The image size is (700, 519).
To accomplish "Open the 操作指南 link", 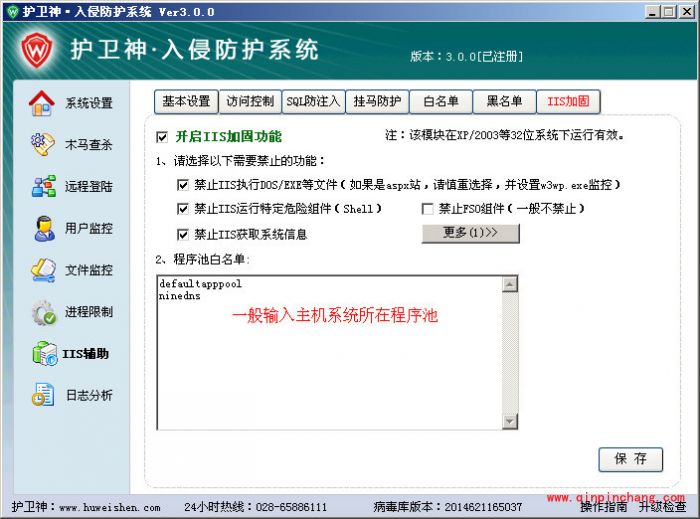I will 604,507.
